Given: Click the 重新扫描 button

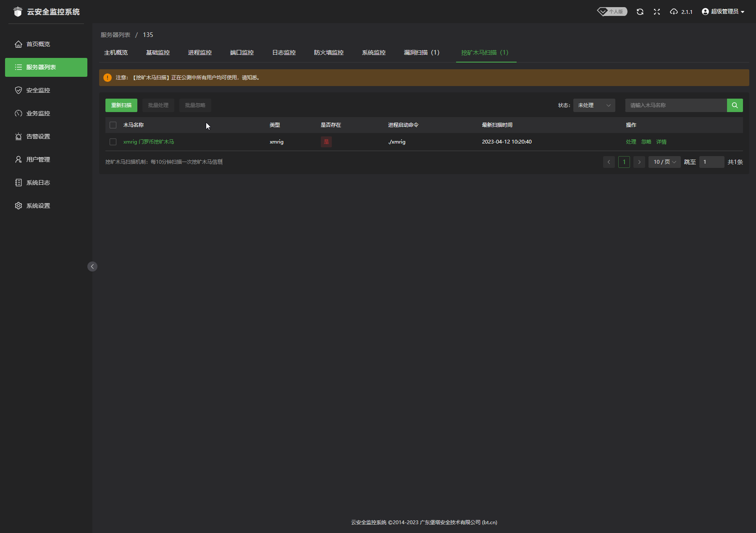Looking at the screenshot, I should [121, 105].
